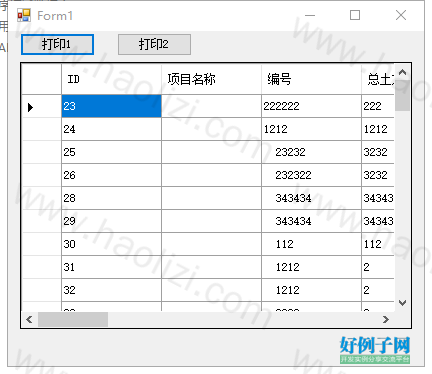Click the horizontal scrollbar right arrow
Viewport: 432px width, 374px height.
coord(386,320)
